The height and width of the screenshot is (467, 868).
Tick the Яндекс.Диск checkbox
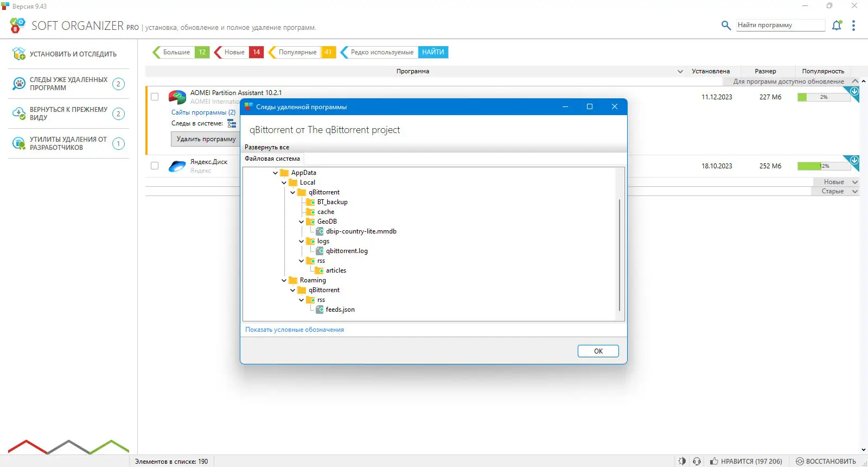point(155,166)
